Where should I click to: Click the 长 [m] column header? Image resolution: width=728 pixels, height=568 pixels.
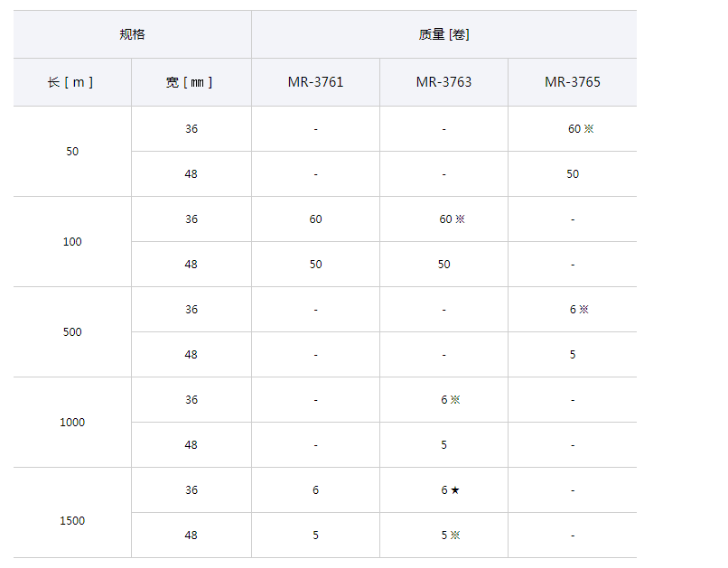tap(71, 82)
